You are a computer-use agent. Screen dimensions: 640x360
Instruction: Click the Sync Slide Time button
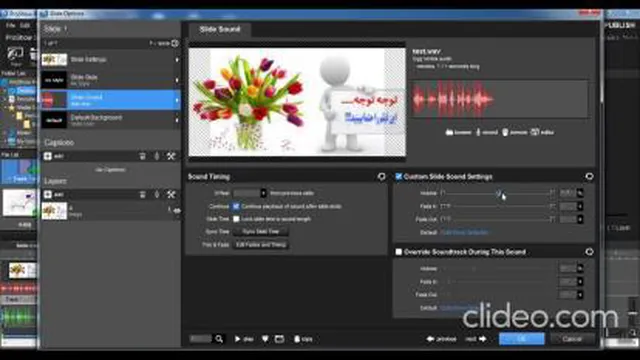pos(261,231)
